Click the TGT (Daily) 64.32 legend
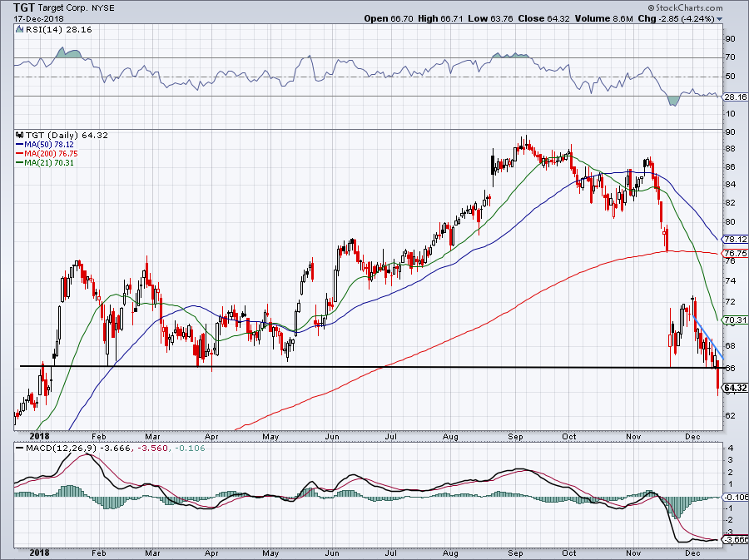 click(x=67, y=135)
